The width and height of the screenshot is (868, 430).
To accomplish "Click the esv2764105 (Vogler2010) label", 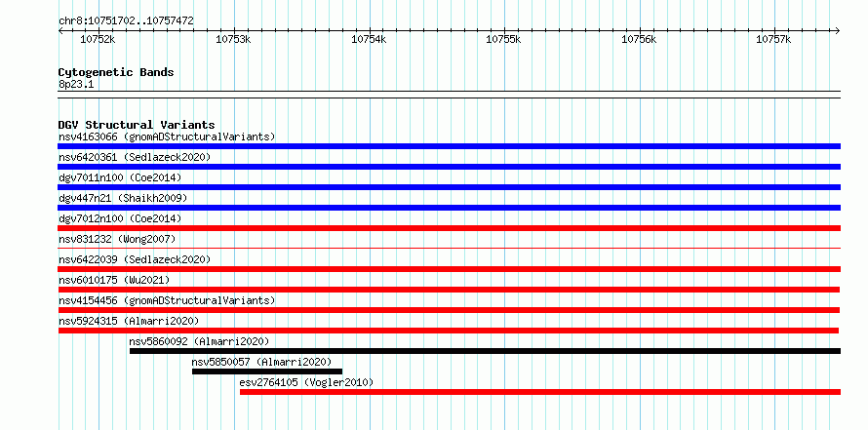I will point(306,382).
